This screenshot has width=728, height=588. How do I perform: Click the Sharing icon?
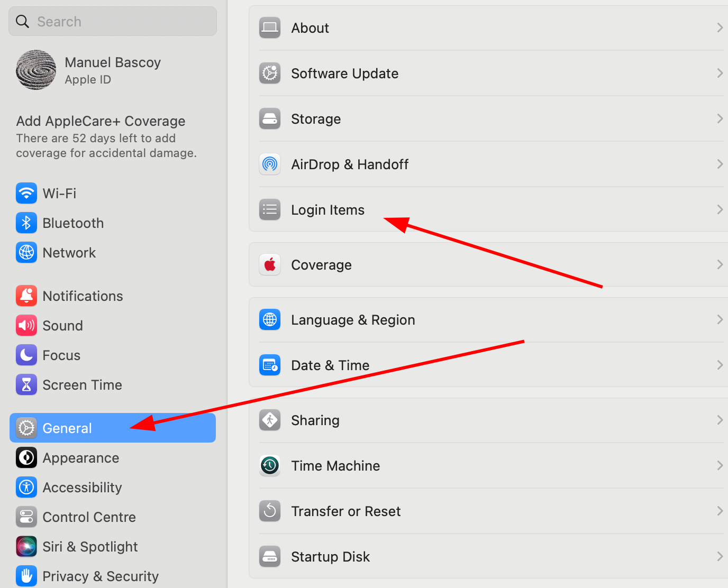(270, 420)
